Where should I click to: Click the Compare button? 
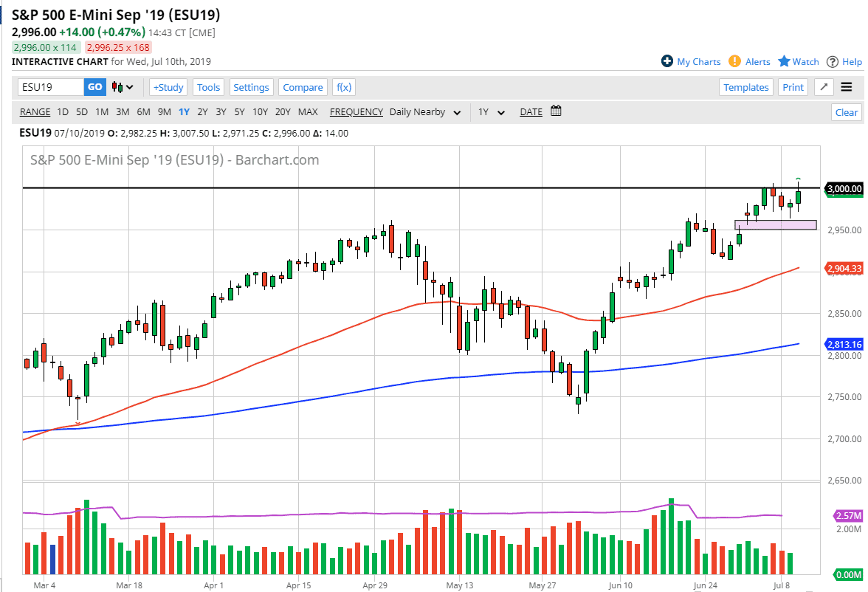[303, 87]
